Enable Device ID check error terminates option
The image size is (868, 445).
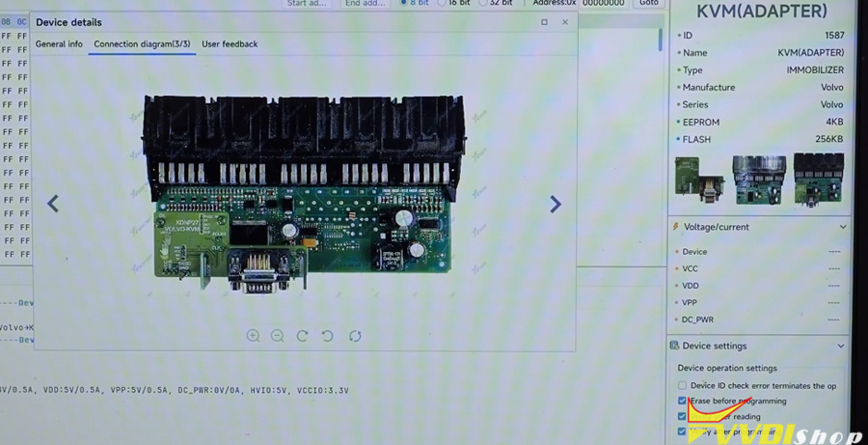[682, 386]
